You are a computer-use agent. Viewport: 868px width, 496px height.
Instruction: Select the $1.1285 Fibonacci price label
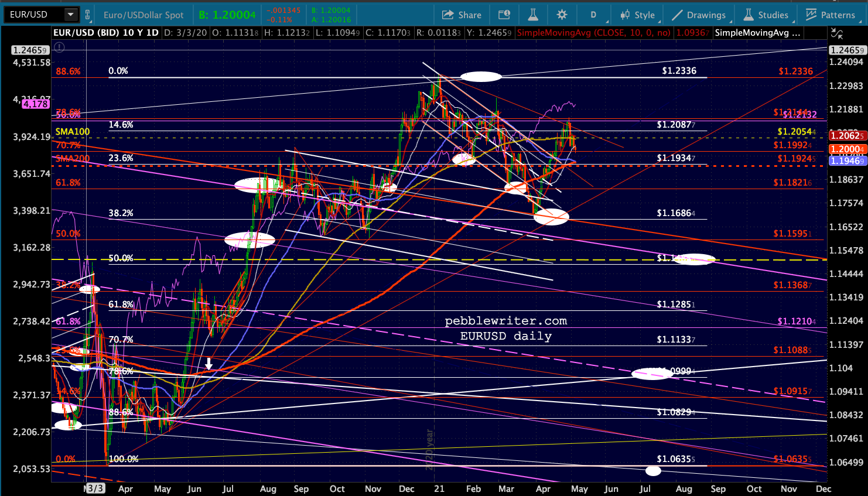676,305
